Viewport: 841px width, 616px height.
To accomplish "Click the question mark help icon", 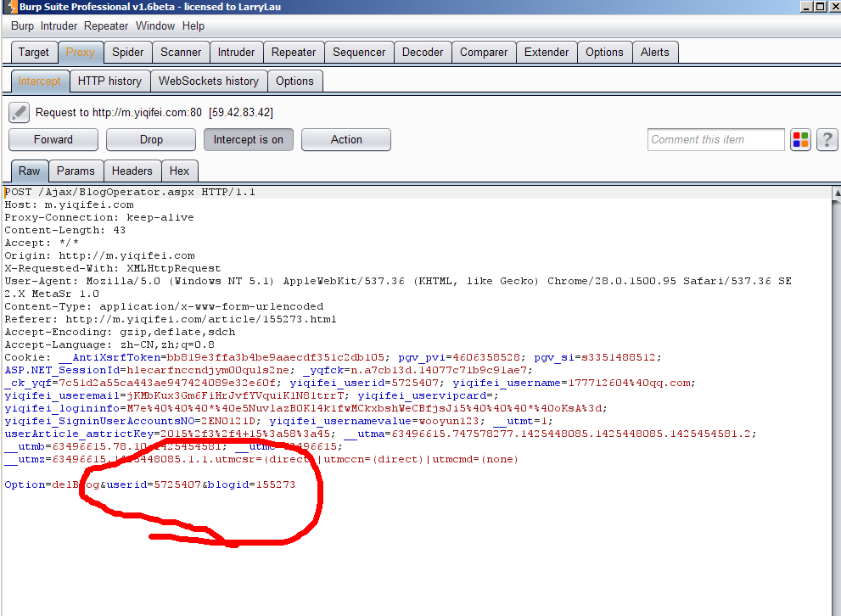I will tap(827, 140).
